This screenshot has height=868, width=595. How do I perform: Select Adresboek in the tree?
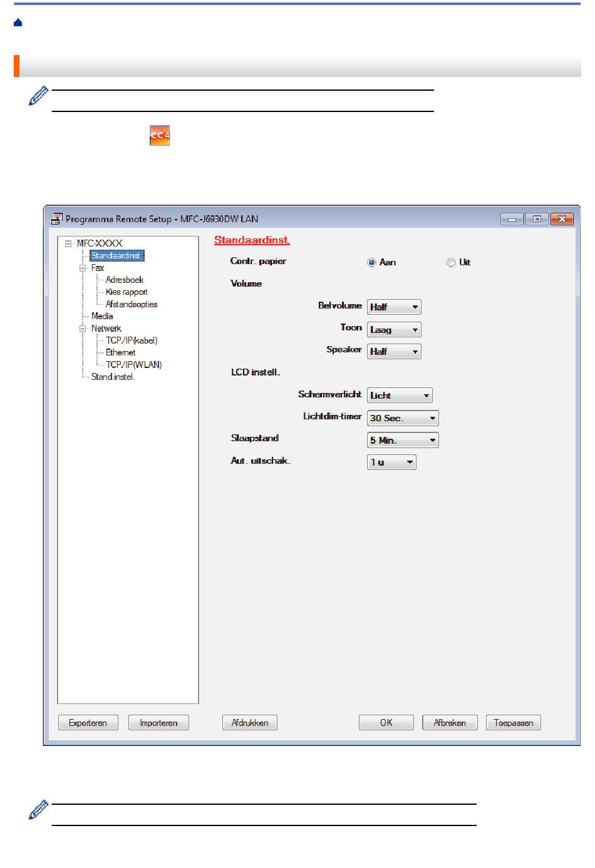[125, 280]
